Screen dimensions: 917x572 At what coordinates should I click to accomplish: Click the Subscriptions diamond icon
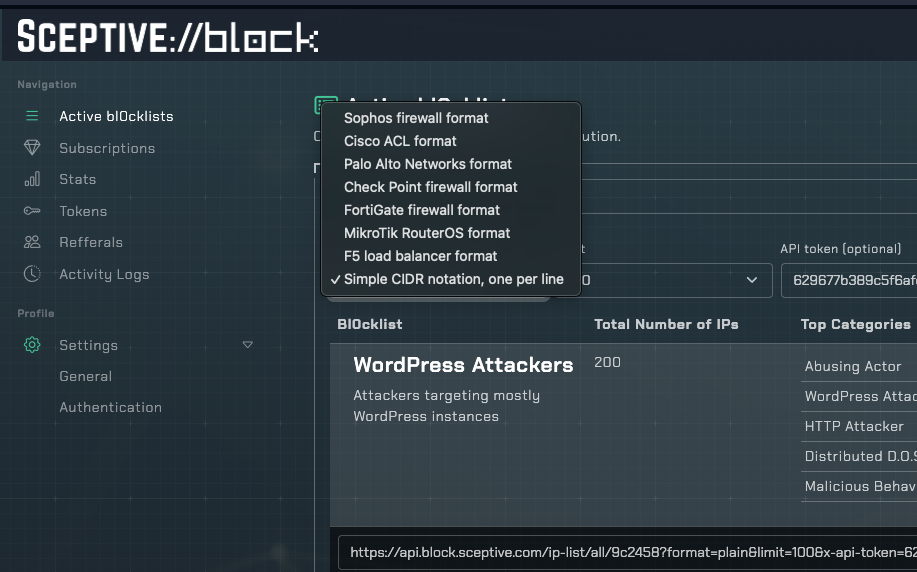[32, 148]
